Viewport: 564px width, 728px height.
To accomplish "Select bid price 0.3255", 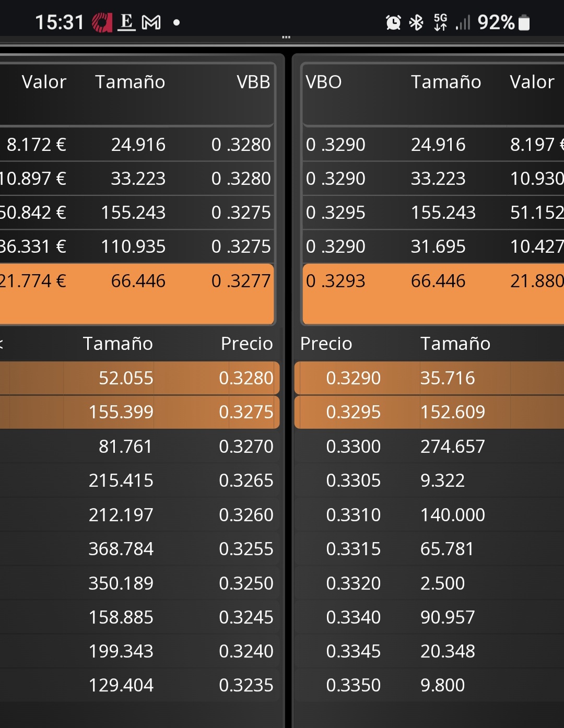I will [246, 549].
